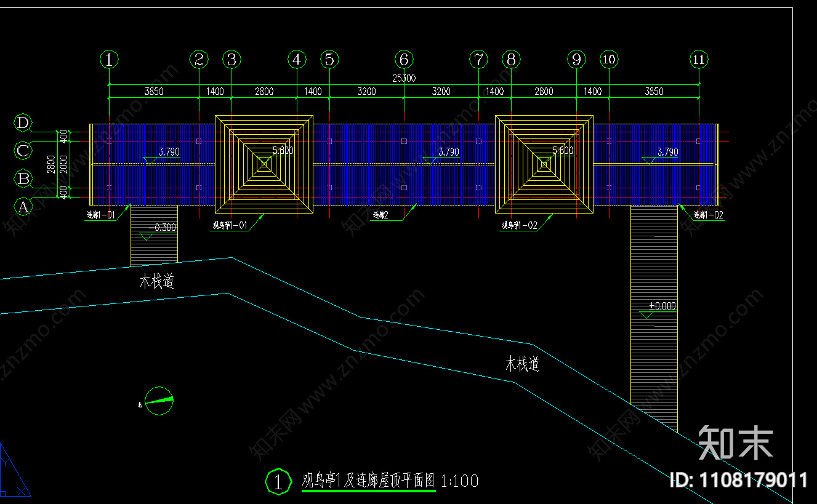The image size is (817, 504).
Task: Select dimension 3850 between axes 10 and 11
Action: 654,91
